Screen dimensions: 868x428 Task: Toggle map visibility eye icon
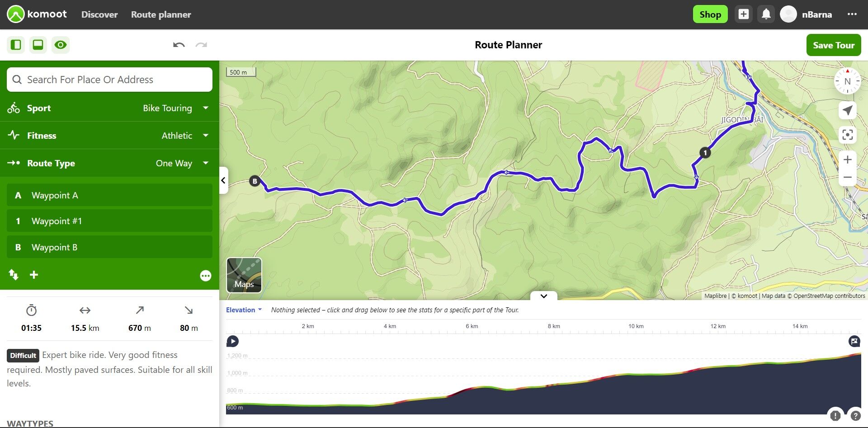pyautogui.click(x=61, y=45)
